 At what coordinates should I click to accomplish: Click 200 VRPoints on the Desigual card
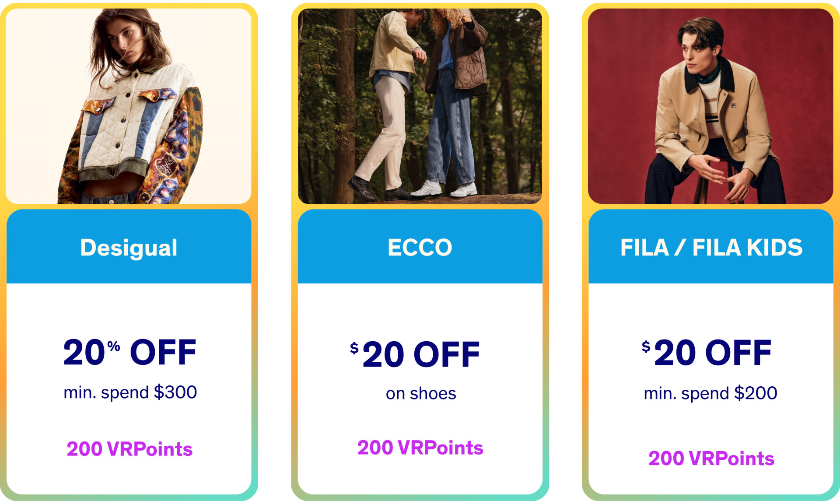click(x=129, y=449)
